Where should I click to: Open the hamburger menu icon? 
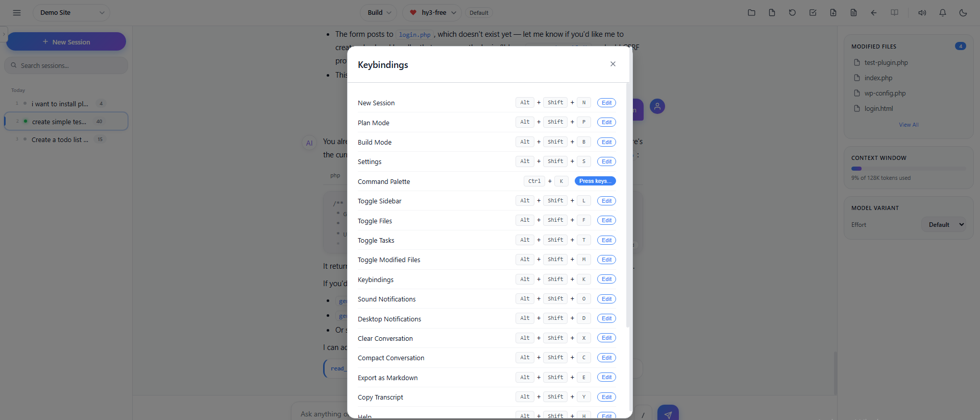click(17, 13)
